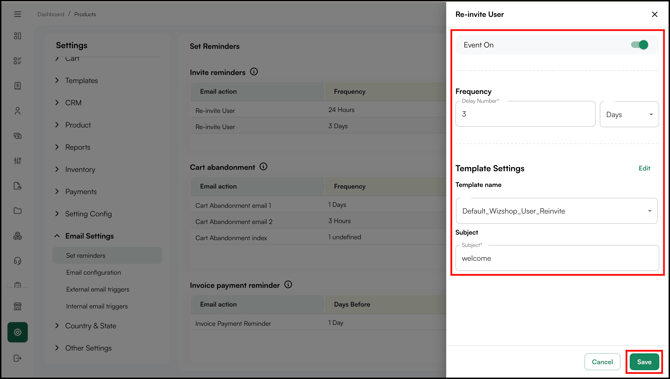Select Cart Abandonment email 2 row
The image size is (670, 379).
[x=318, y=221]
